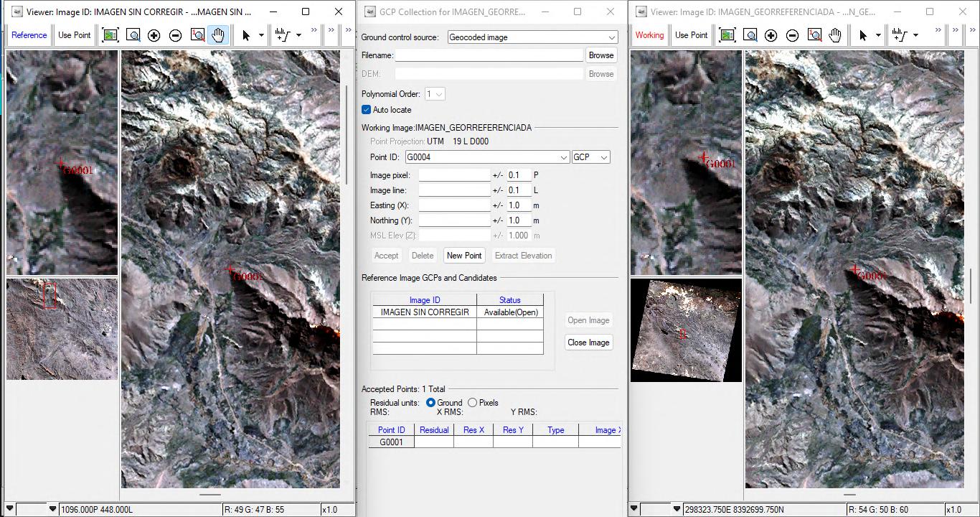The height and width of the screenshot is (517, 980).
Task: Select the Pan hand tool in Reference viewer
Action: (218, 35)
